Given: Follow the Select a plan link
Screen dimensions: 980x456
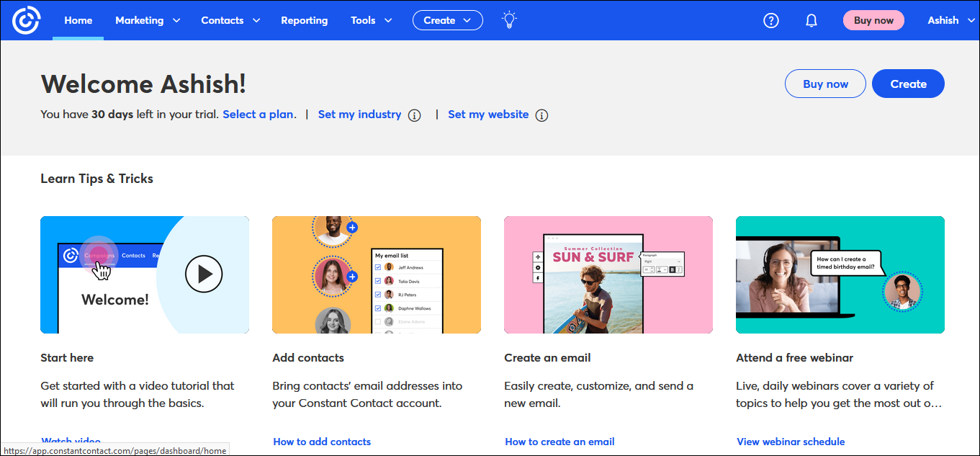Looking at the screenshot, I should 259,115.
